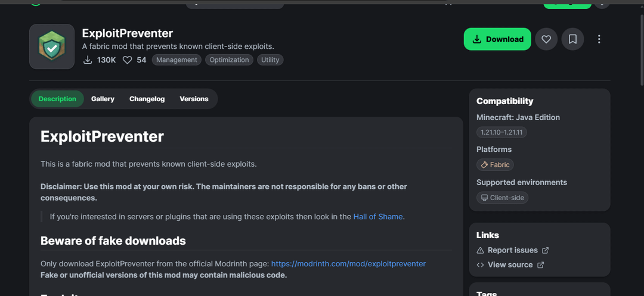Screen dimensions: 644x296
Task: Click the small heart icon beside 54
Action: click(127, 60)
